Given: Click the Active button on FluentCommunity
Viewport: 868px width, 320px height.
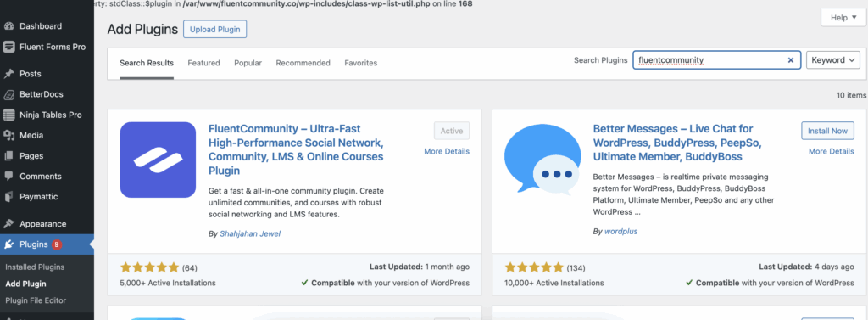Looking at the screenshot, I should coord(452,131).
